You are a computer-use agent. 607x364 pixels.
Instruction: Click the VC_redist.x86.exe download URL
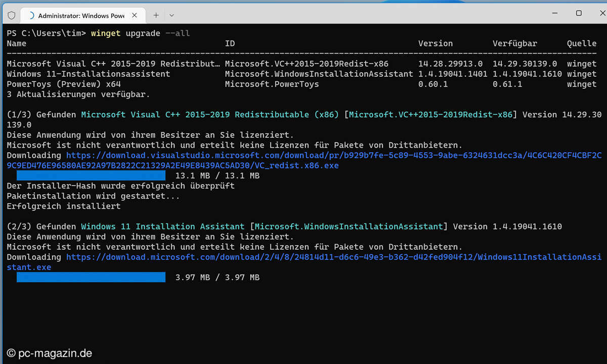[303, 160]
